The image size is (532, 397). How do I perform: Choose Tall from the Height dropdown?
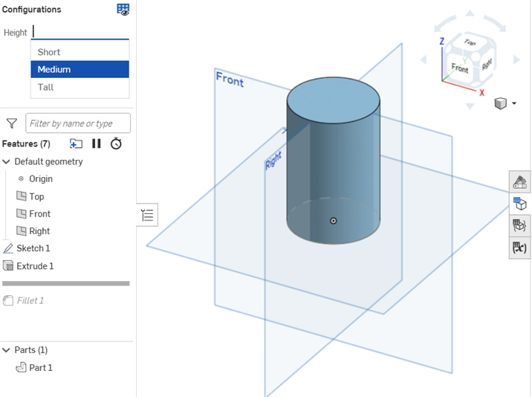click(46, 87)
